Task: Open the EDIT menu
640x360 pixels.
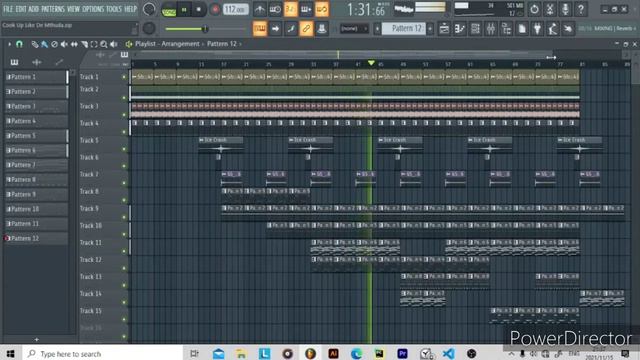Action: click(20, 9)
